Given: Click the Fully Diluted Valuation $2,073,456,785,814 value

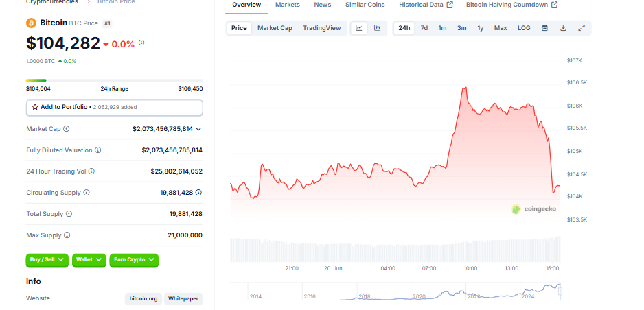Looking at the screenshot, I should 172,150.
